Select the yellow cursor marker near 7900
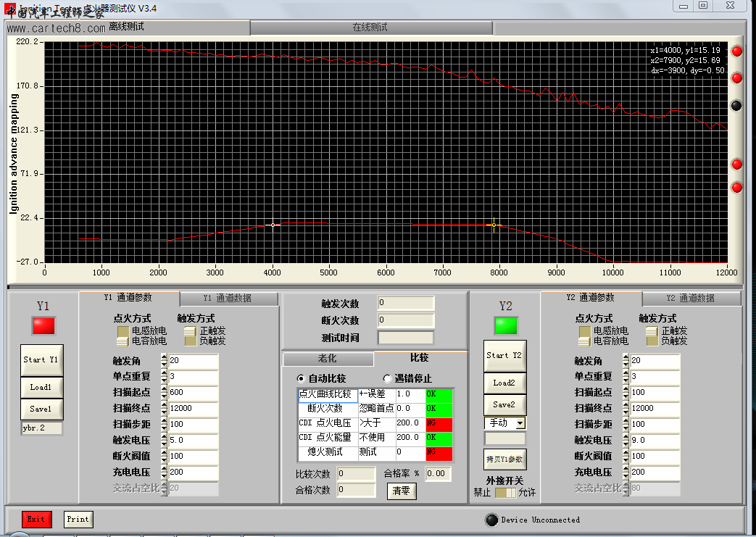The height and width of the screenshot is (537, 756). (494, 225)
